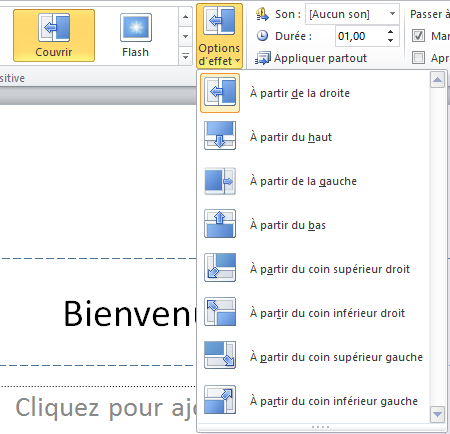The height and width of the screenshot is (434, 450).
Task: Choose À partir de la gauche icon
Action: [220, 181]
